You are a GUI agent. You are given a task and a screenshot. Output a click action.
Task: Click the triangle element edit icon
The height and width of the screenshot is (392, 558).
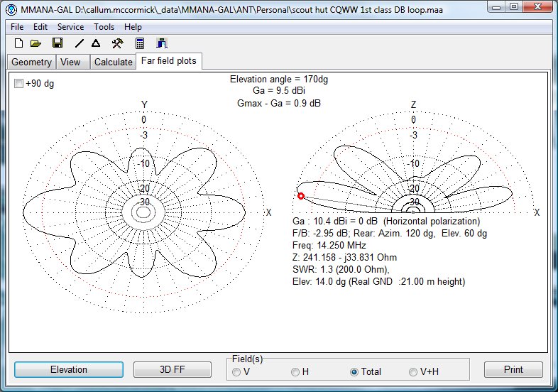[x=96, y=43]
